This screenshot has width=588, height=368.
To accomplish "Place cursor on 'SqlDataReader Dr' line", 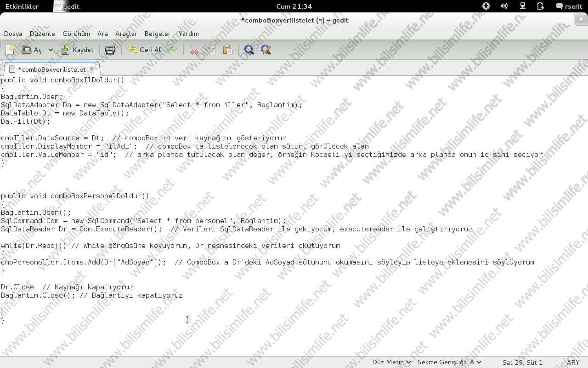I will [237, 229].
